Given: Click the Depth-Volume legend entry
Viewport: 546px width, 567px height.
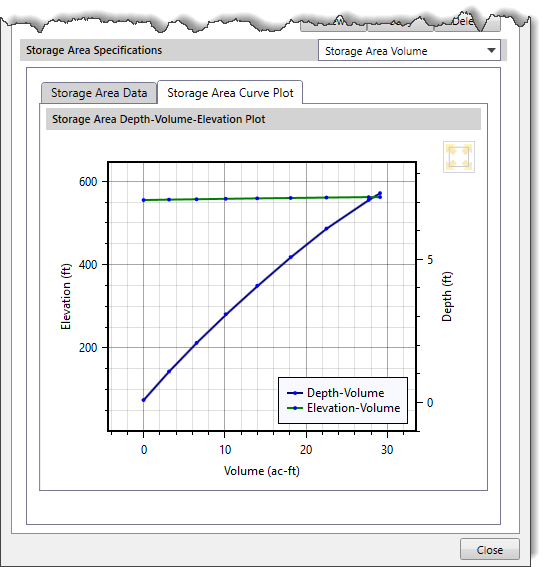Looking at the screenshot, I should pyautogui.click(x=336, y=393).
